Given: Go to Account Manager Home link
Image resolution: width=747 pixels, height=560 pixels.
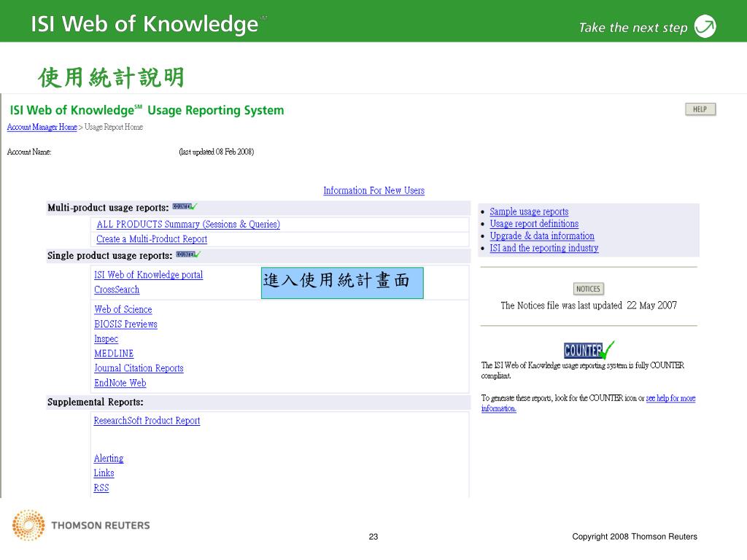Looking at the screenshot, I should pos(42,127).
